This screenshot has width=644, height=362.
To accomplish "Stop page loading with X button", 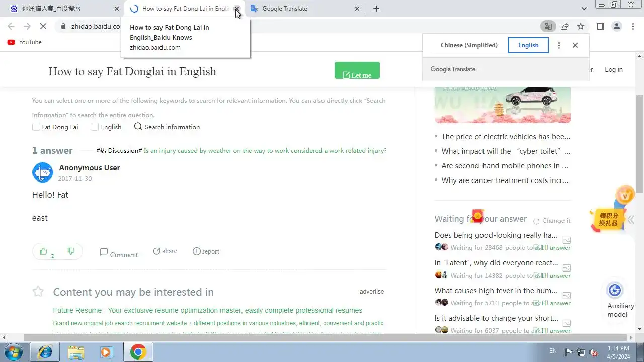I will pos(43,26).
